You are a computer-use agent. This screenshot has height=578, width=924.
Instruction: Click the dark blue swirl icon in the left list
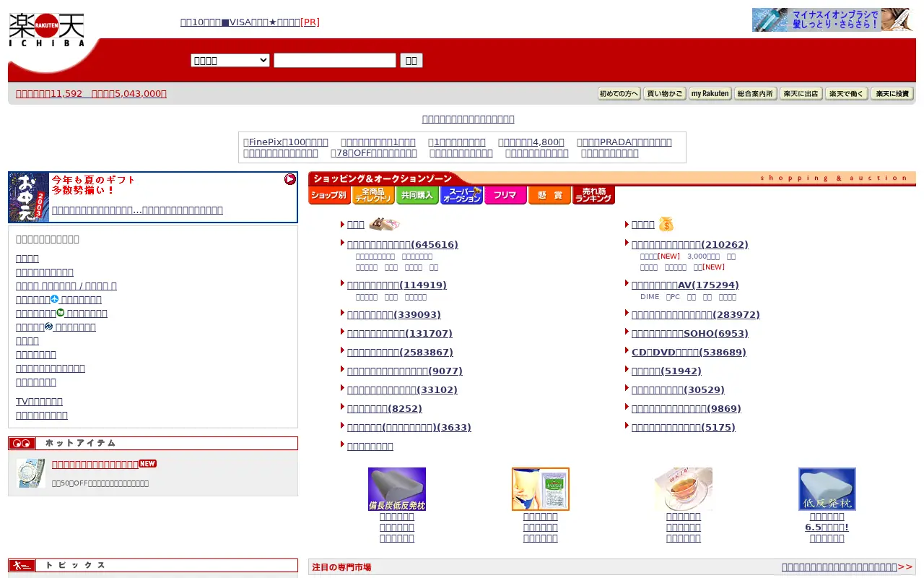pyautogui.click(x=49, y=327)
